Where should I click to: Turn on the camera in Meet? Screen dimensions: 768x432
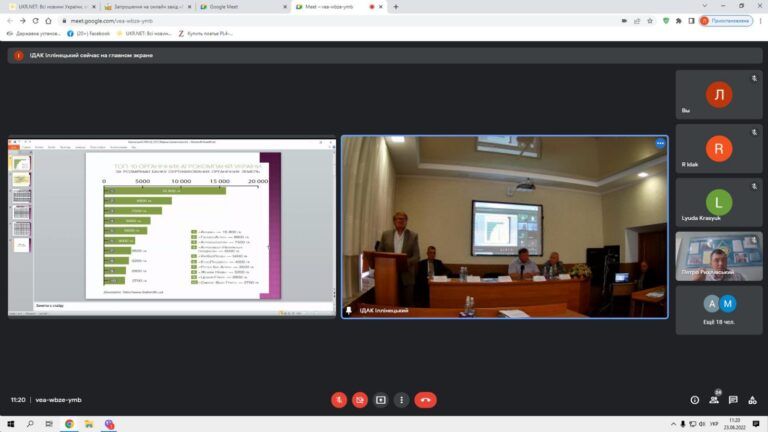pyautogui.click(x=360, y=400)
